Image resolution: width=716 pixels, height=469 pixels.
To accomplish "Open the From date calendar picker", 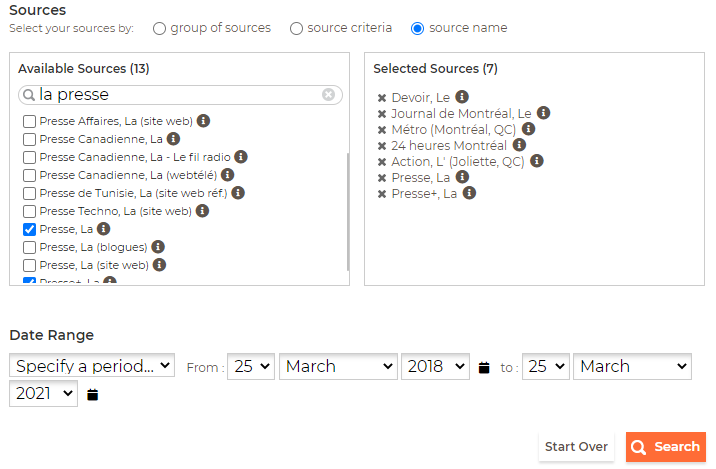I will pyautogui.click(x=484, y=367).
